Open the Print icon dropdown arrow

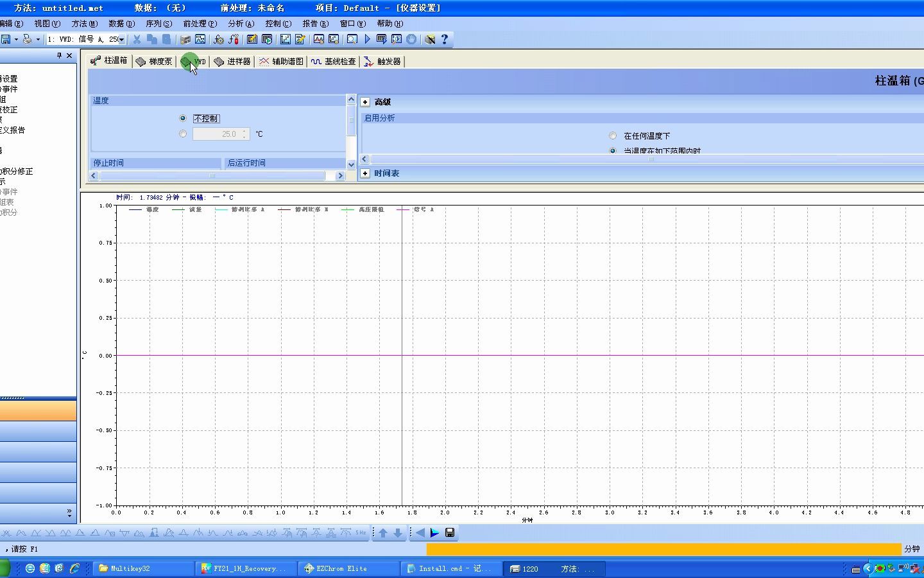tap(38, 39)
